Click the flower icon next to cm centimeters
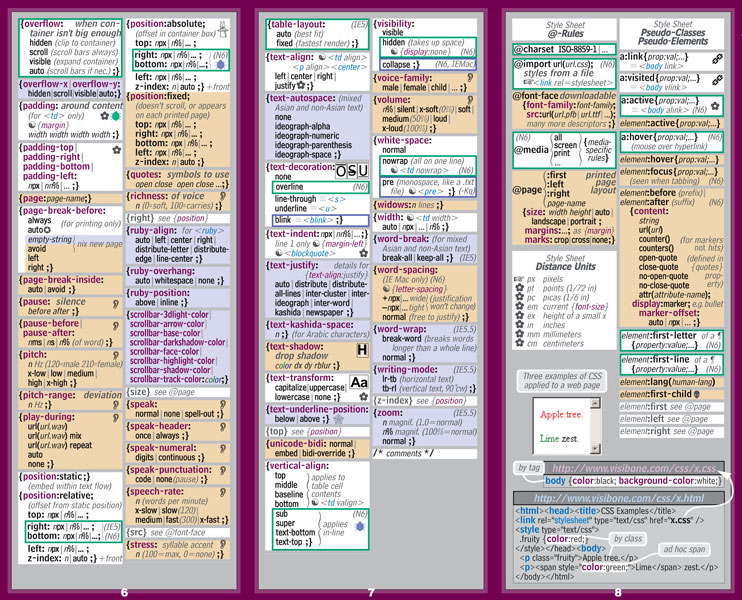 pyautogui.click(x=520, y=343)
